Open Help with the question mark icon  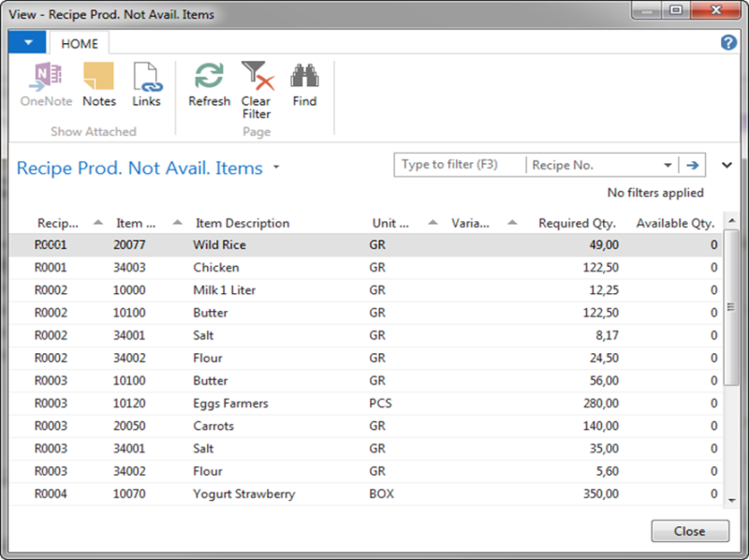[x=727, y=43]
